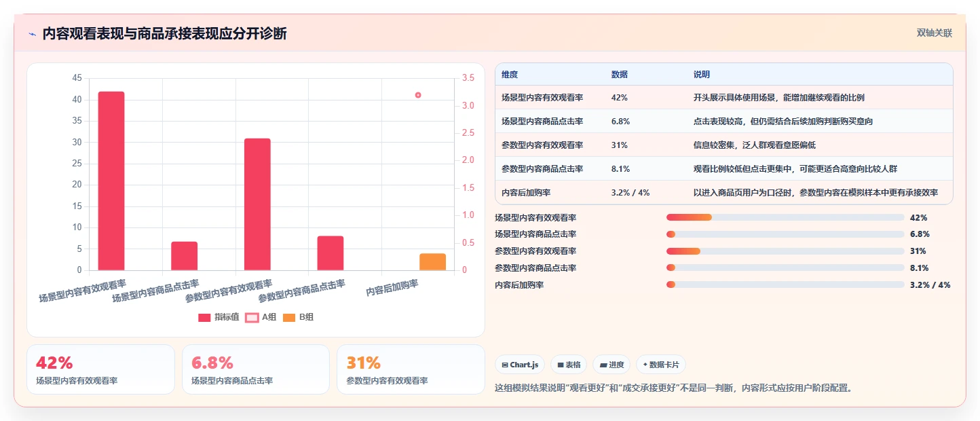Image resolution: width=980 pixels, height=421 pixels.
Task: Click the description starting 以进入商品页用户为口径时
Action: tap(816, 193)
